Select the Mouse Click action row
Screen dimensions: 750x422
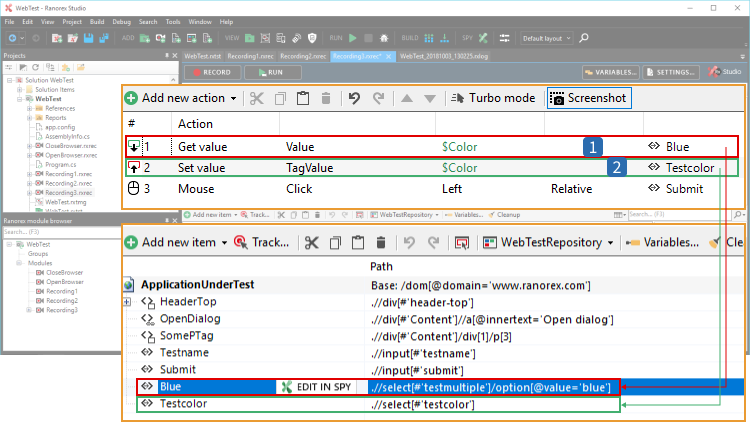300,188
